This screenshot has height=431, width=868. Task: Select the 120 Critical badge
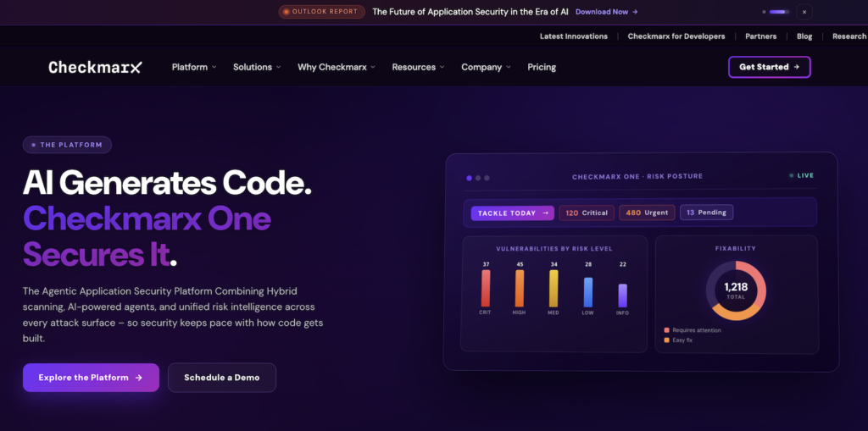click(587, 213)
